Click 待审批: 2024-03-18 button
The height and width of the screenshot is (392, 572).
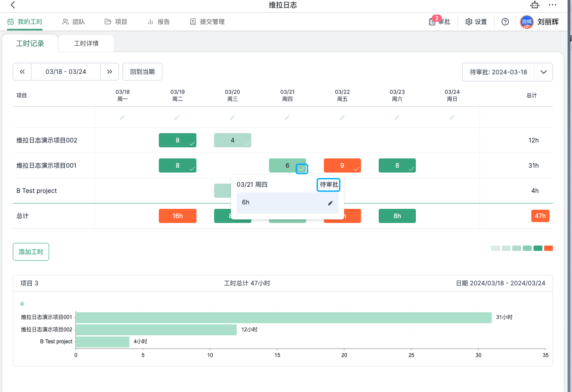[x=499, y=72]
